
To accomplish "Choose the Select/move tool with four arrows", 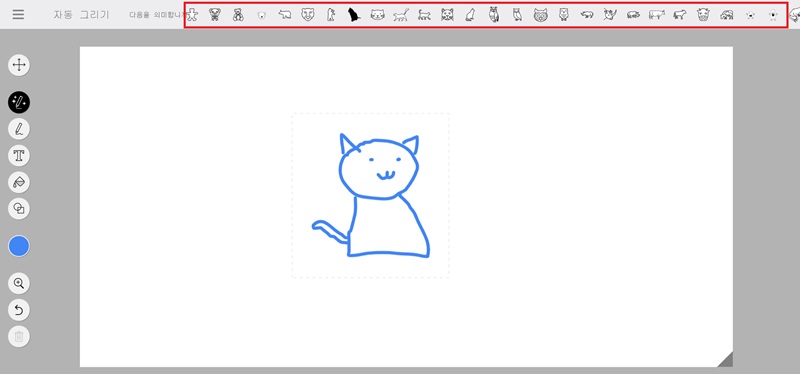I will pos(19,65).
